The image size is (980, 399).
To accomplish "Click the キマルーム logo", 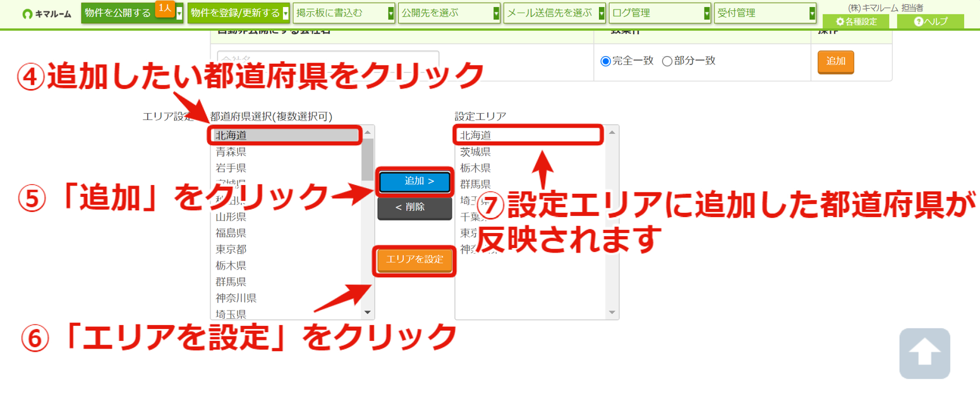I will click(46, 13).
